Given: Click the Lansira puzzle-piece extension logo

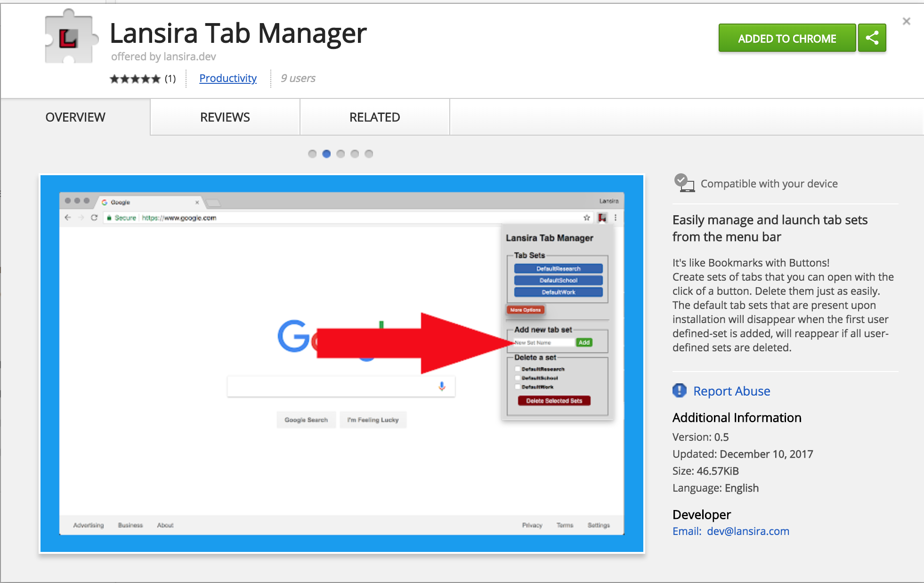Looking at the screenshot, I should pos(72,37).
